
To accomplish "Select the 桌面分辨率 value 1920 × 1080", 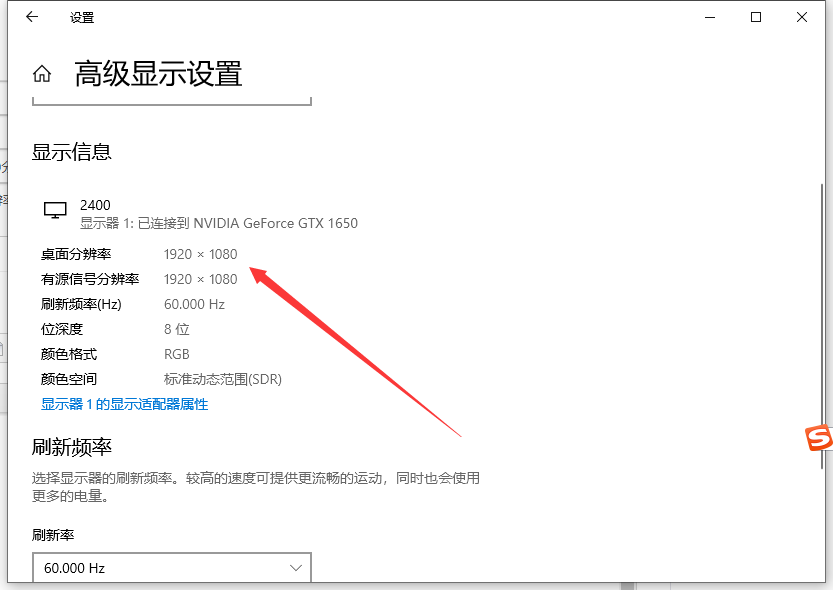I will [x=201, y=254].
